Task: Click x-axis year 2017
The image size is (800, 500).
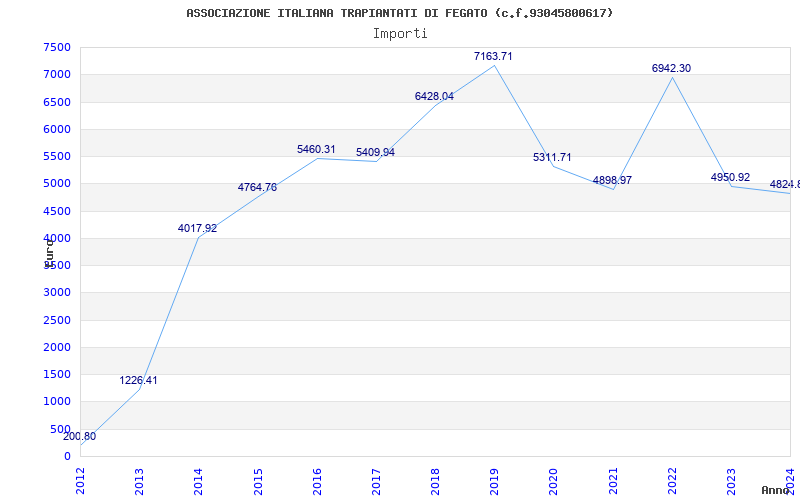Action: coord(376,481)
